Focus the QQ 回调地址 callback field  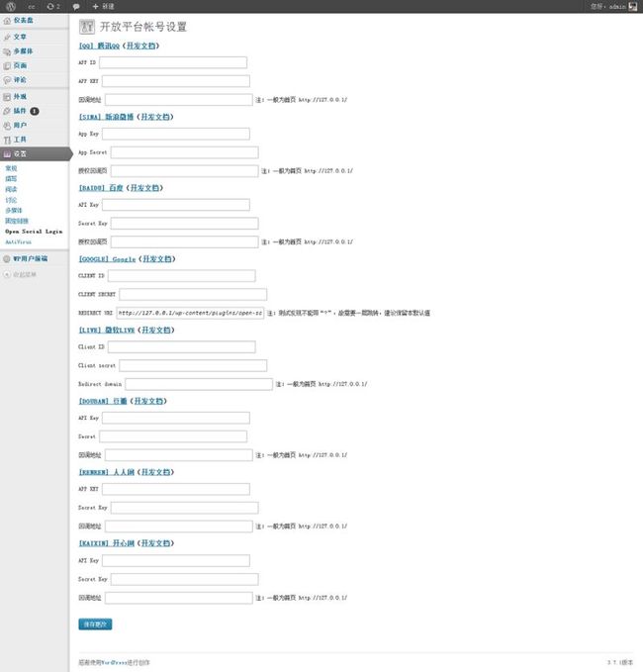click(179, 100)
